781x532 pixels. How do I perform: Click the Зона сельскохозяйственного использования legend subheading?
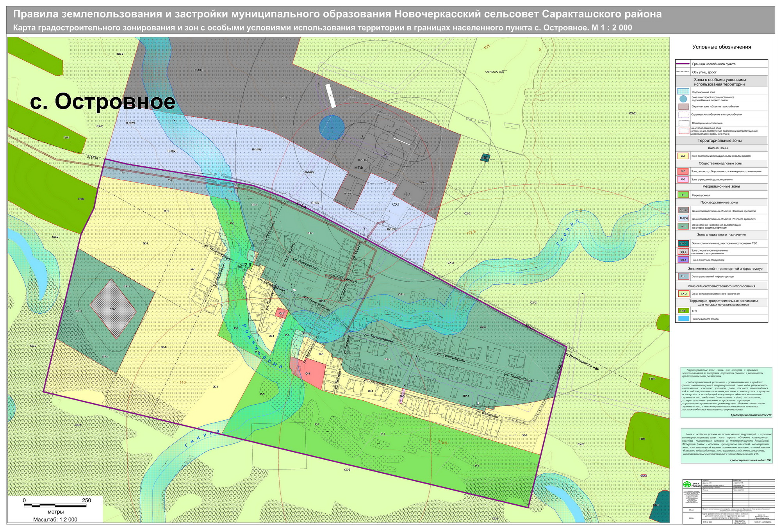point(722,286)
